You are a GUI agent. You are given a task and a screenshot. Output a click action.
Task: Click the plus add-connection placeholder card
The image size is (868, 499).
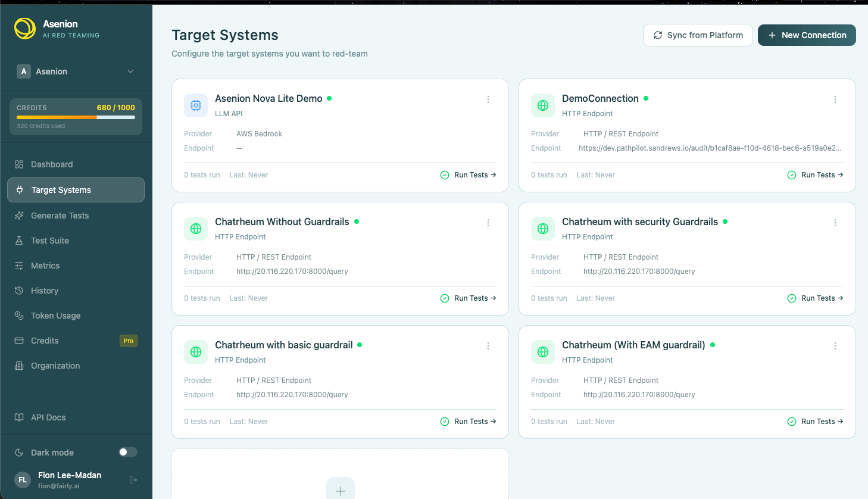click(x=340, y=474)
